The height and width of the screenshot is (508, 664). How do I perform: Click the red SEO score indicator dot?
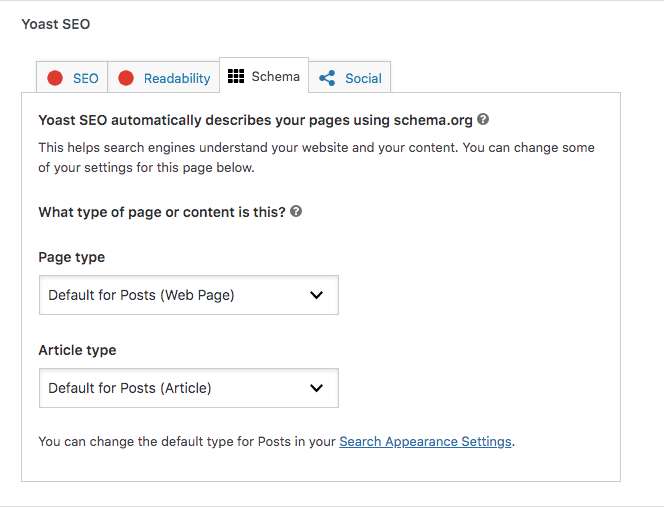coord(55,78)
